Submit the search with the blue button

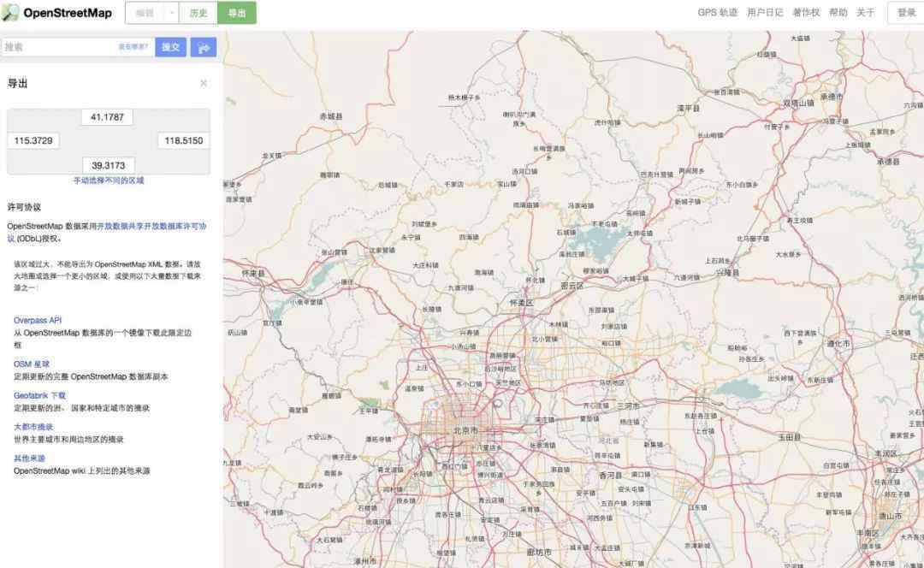pyautogui.click(x=171, y=47)
